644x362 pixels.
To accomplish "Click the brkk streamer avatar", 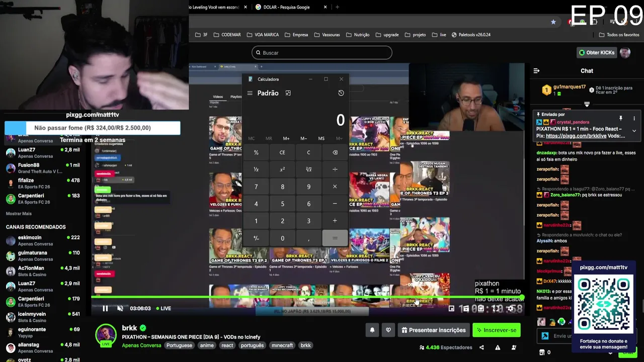I will tap(106, 335).
